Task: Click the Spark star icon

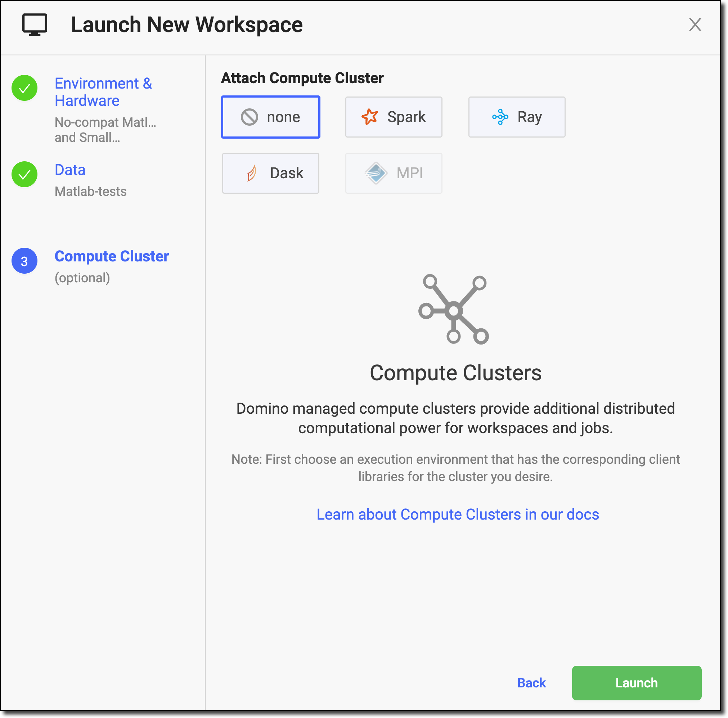Action: [x=370, y=116]
